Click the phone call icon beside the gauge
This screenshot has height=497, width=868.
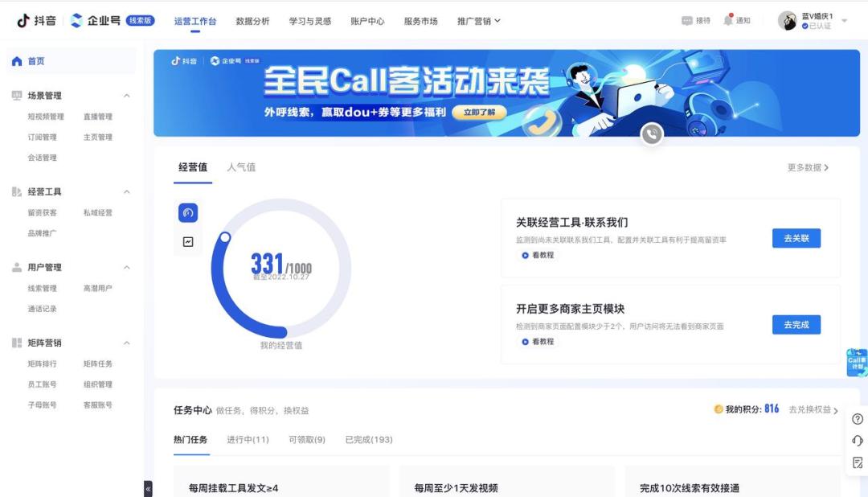187,212
